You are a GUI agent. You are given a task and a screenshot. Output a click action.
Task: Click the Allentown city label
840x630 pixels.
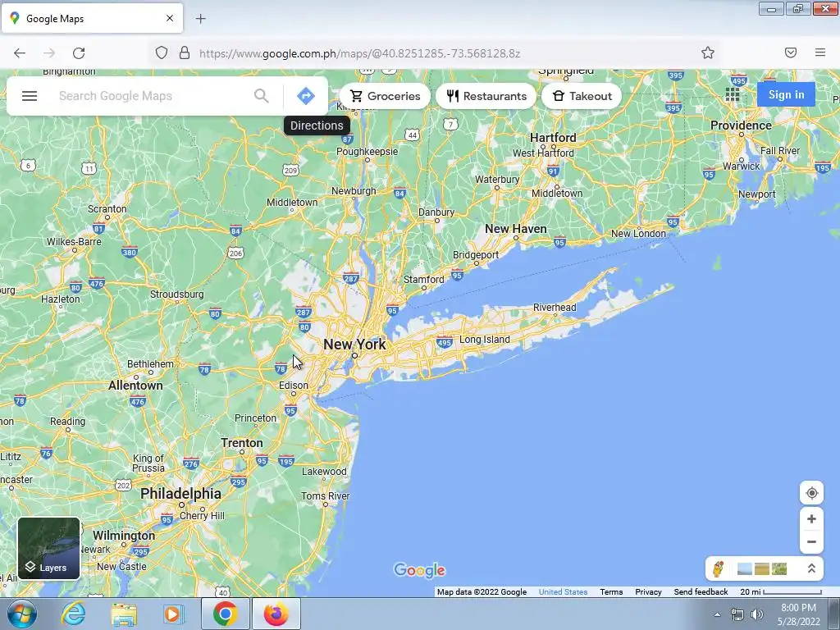[x=135, y=386]
